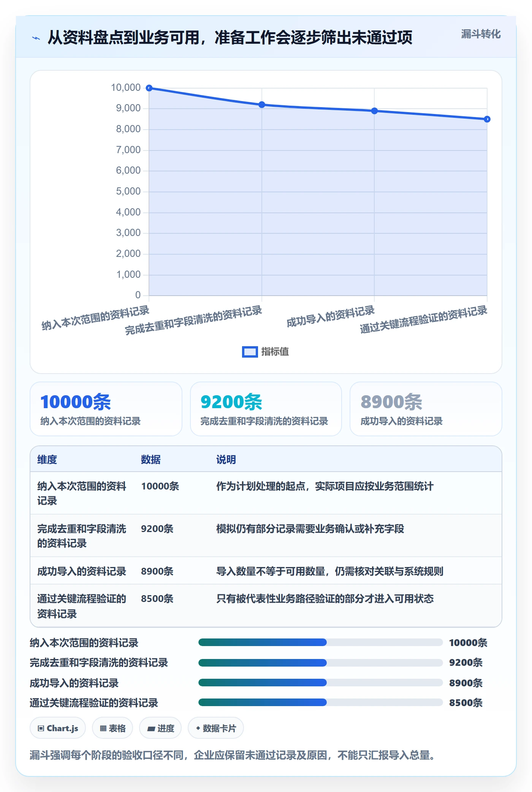Click table cell 9200条
The image size is (532, 792).
(x=157, y=529)
